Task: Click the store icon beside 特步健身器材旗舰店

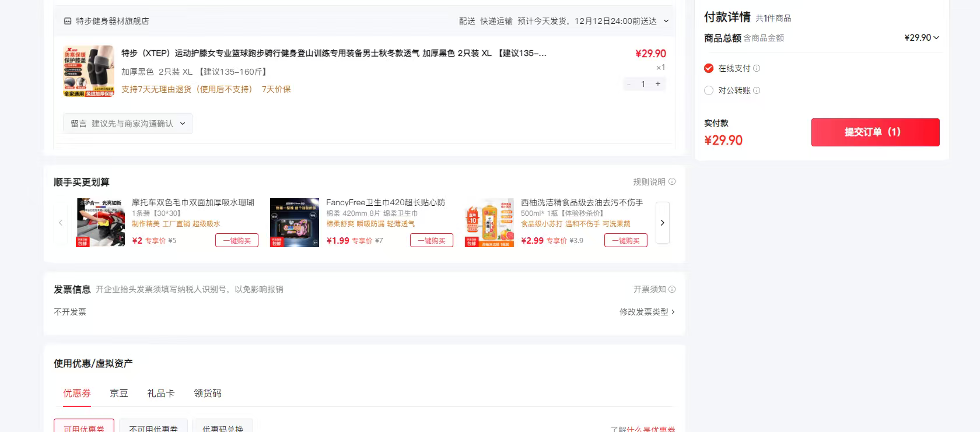Action: [68, 21]
